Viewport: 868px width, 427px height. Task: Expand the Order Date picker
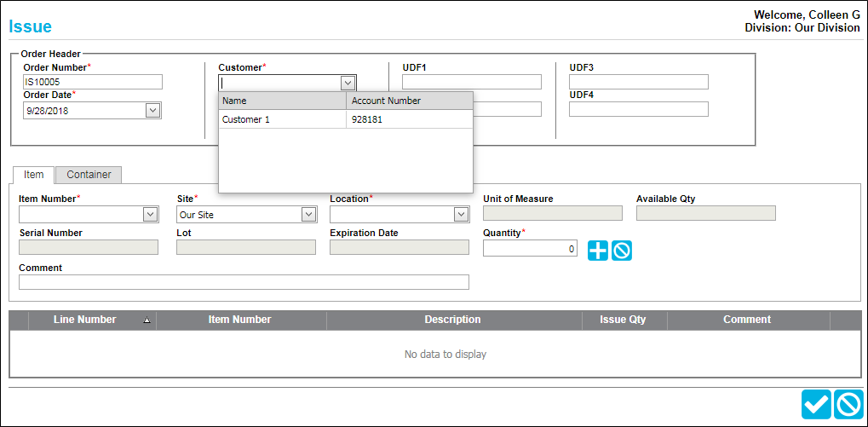coord(152,110)
